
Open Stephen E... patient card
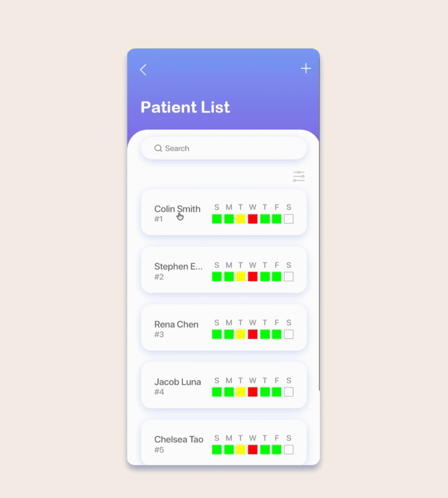(224, 270)
